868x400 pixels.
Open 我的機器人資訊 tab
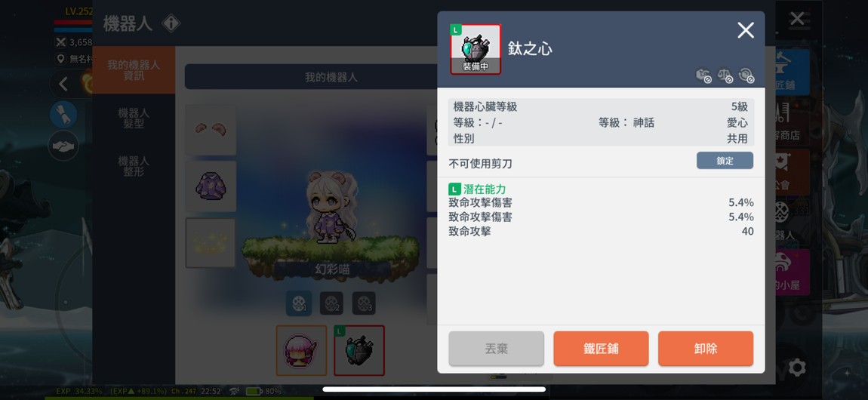click(134, 69)
